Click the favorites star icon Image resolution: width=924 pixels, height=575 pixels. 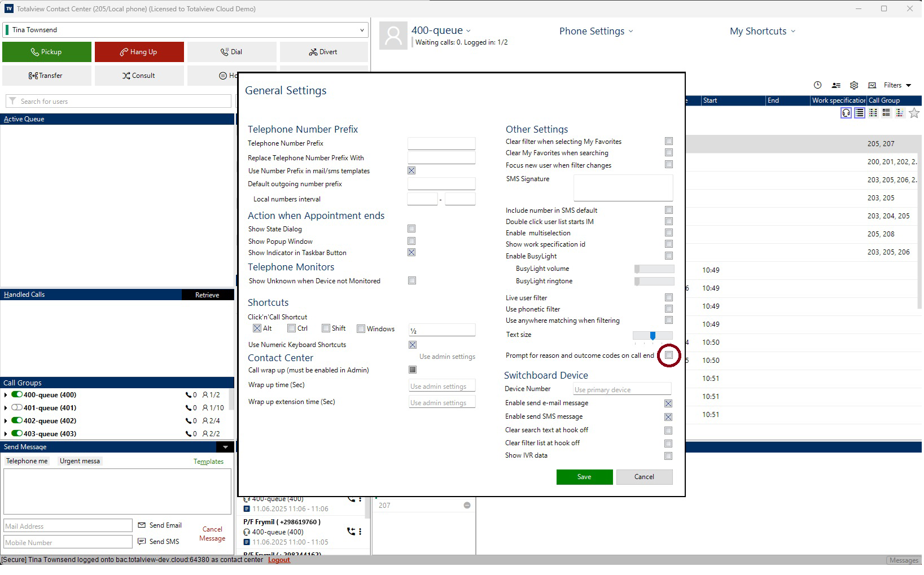tap(914, 113)
